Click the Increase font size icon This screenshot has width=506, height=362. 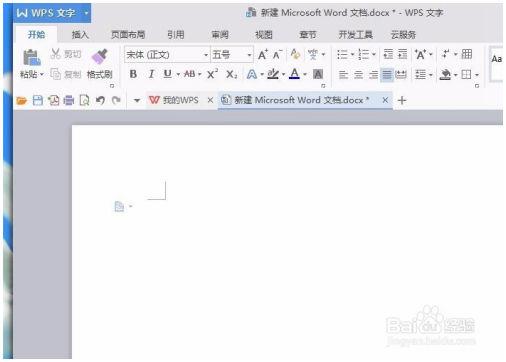[x=263, y=54]
